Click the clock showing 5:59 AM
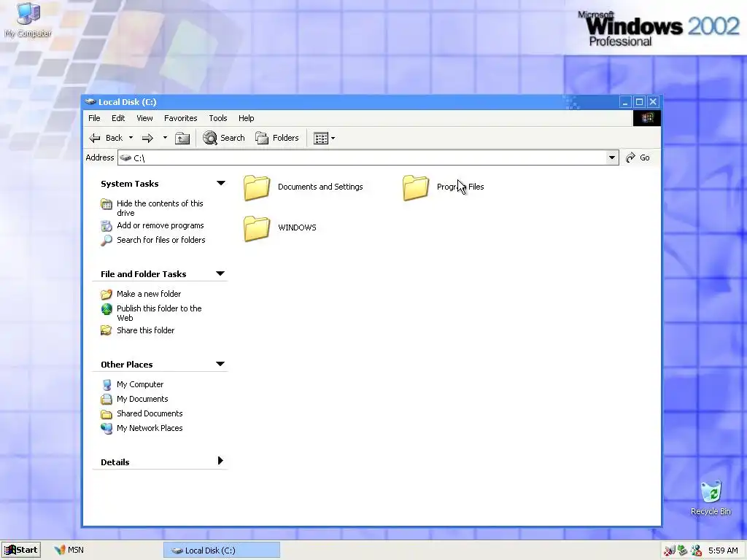 723,551
